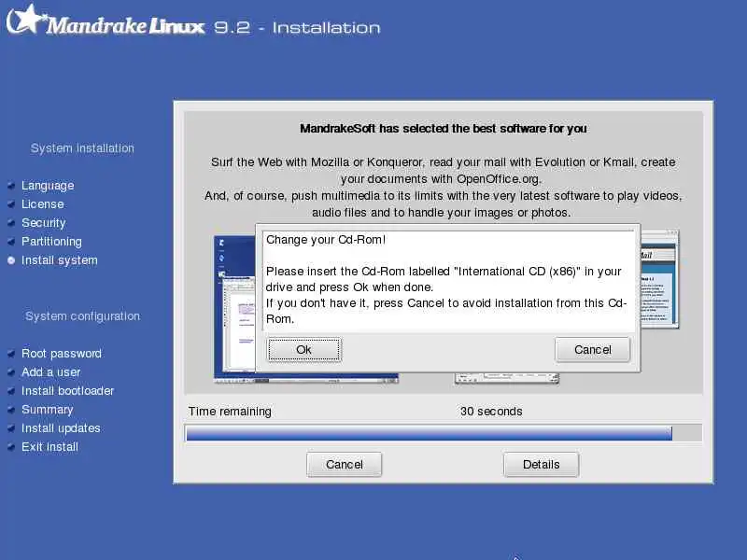
Task: Open the Details button
Action: point(542,464)
